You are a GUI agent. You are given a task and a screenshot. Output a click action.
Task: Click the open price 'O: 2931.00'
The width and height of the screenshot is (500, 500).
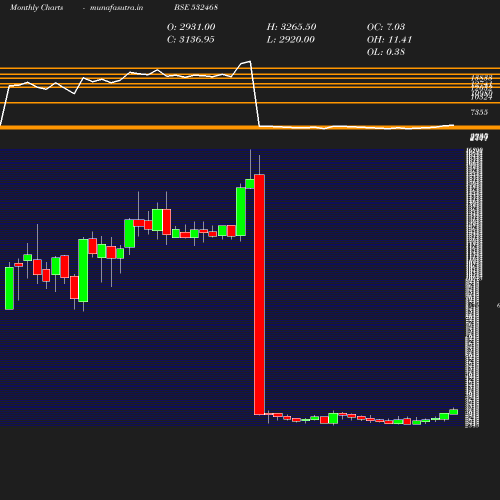coord(191,27)
